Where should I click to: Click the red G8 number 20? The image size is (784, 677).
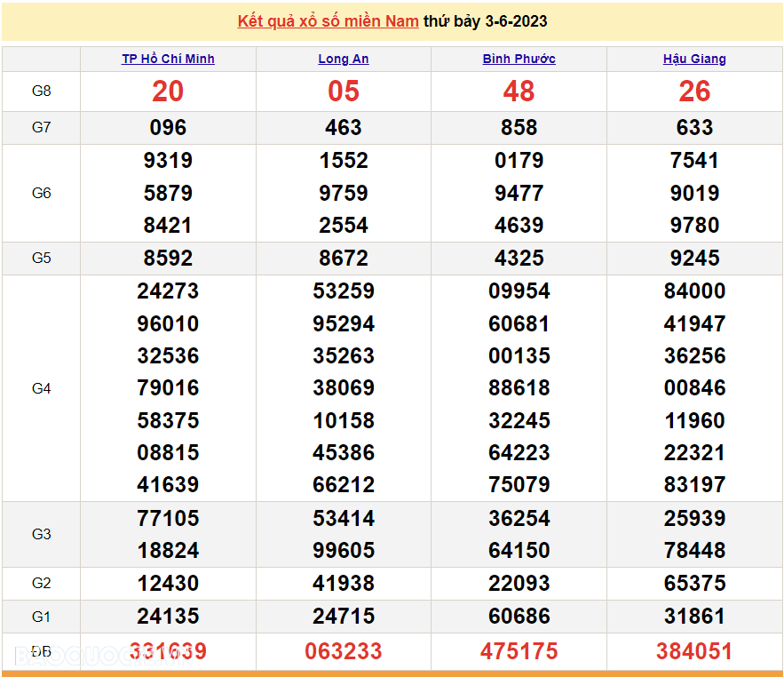(168, 92)
